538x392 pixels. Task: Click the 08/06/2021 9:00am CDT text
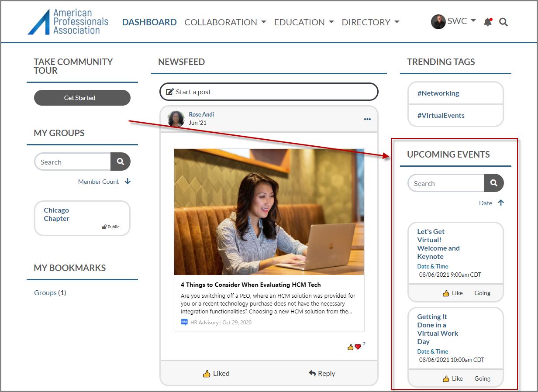point(450,275)
